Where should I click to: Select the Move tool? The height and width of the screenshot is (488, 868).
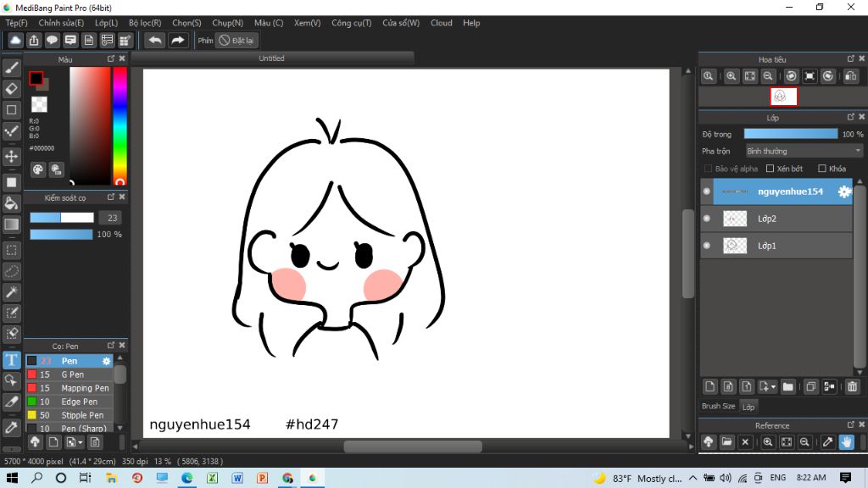pyautogui.click(x=12, y=157)
